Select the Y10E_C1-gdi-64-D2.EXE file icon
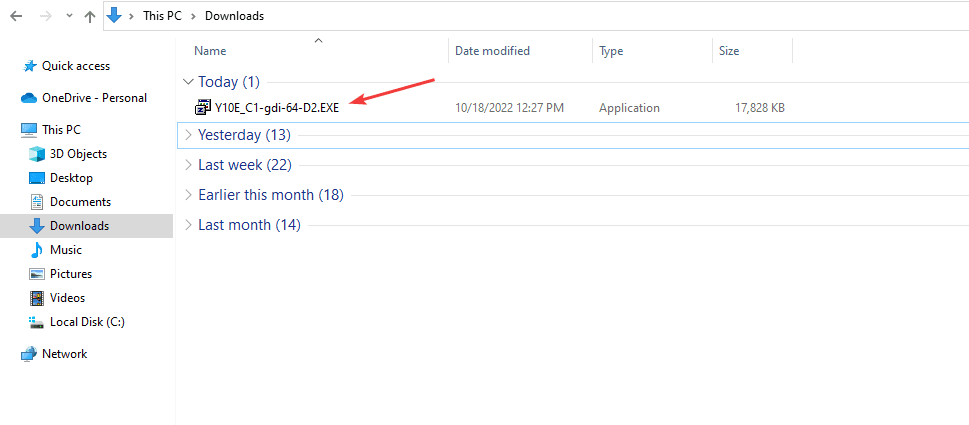 [x=205, y=108]
